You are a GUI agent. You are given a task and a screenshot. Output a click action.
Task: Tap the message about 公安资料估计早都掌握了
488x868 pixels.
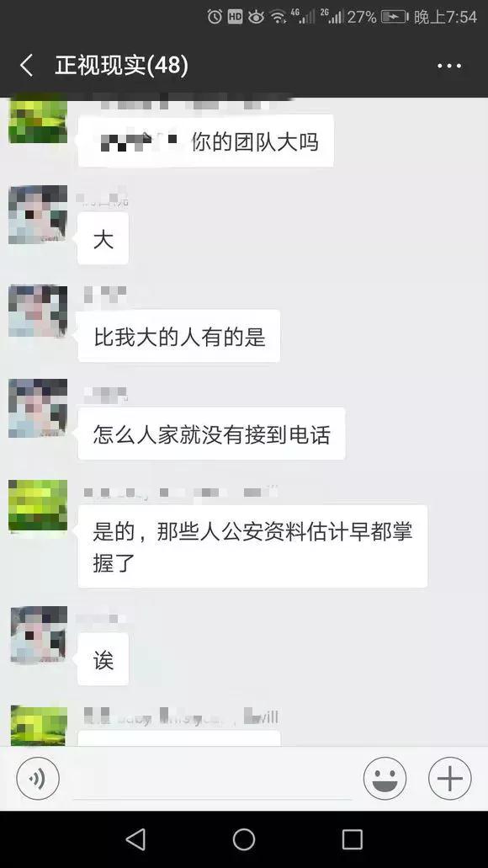tap(252, 546)
